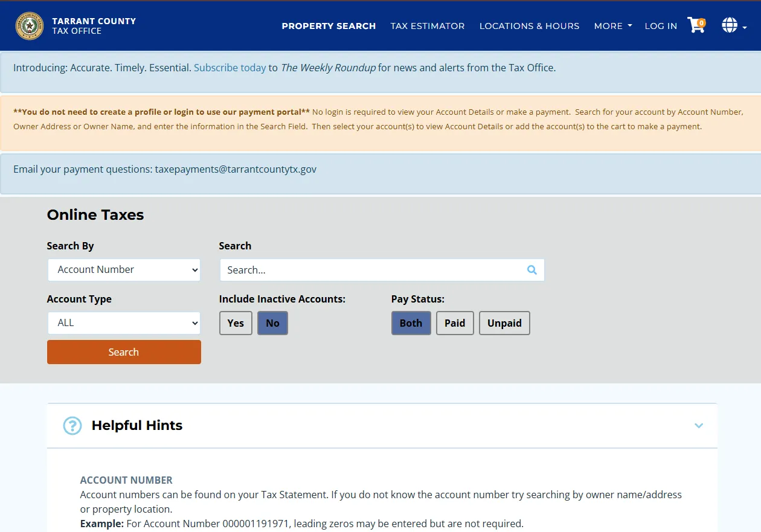Click the Pay Status label
Viewport: 761px width, 532px height.
[418, 299]
